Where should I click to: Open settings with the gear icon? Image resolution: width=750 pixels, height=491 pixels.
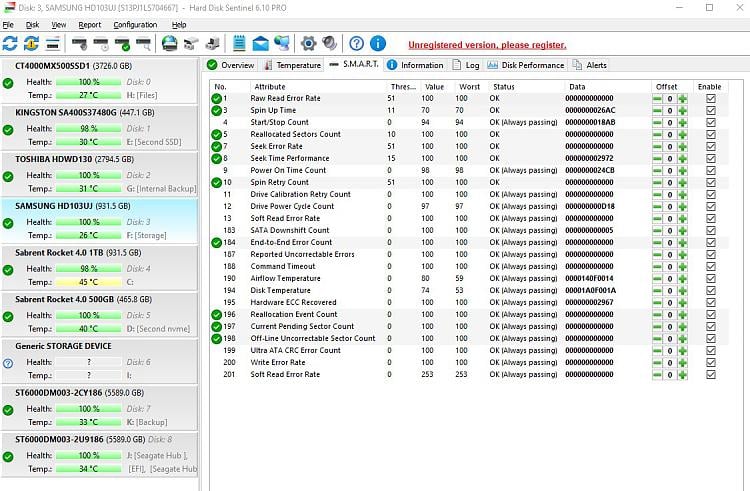point(309,44)
